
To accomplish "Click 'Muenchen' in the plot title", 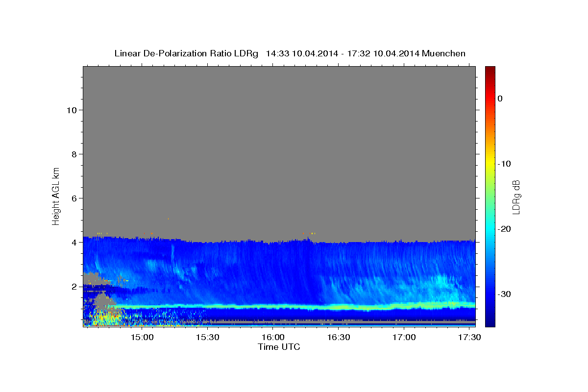I will coord(444,53).
